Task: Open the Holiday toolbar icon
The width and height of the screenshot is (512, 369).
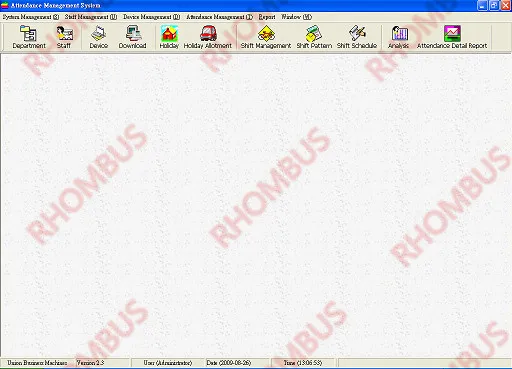Action: pos(169,37)
